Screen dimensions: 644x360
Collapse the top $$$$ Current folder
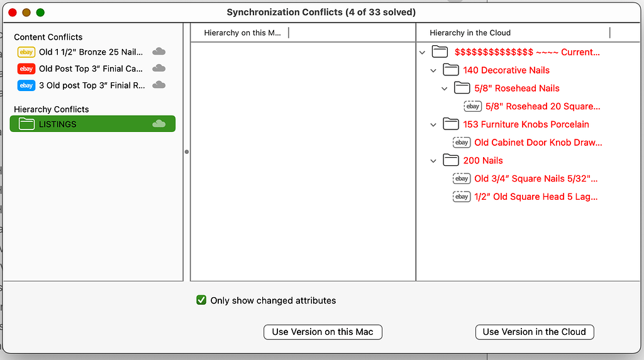tap(422, 53)
